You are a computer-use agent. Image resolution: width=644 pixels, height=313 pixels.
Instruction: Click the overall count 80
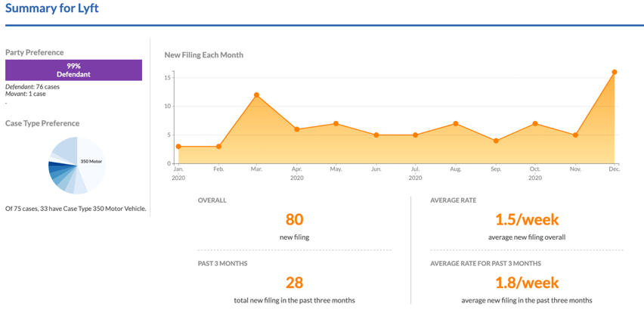pyautogui.click(x=295, y=219)
